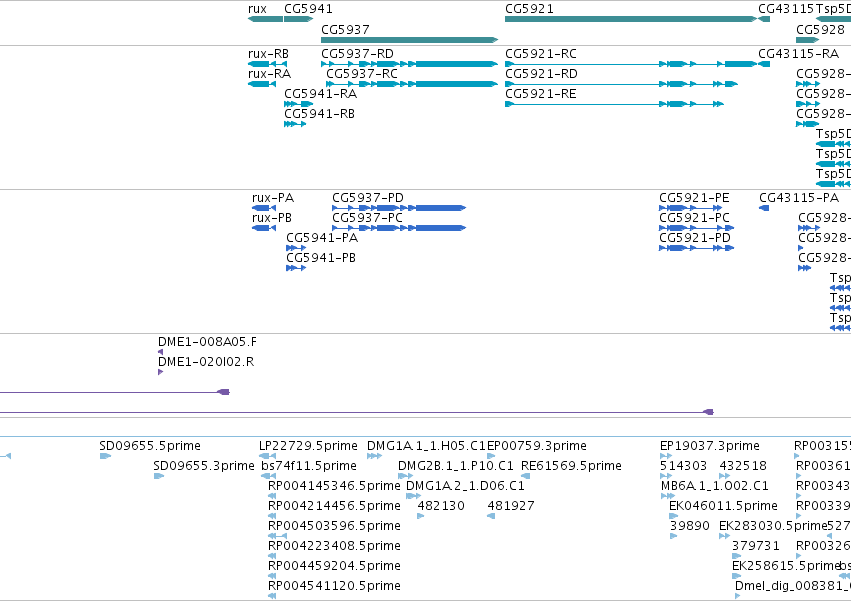Select the EP19037.3prime EST label
851x601 pixels.
pos(710,446)
